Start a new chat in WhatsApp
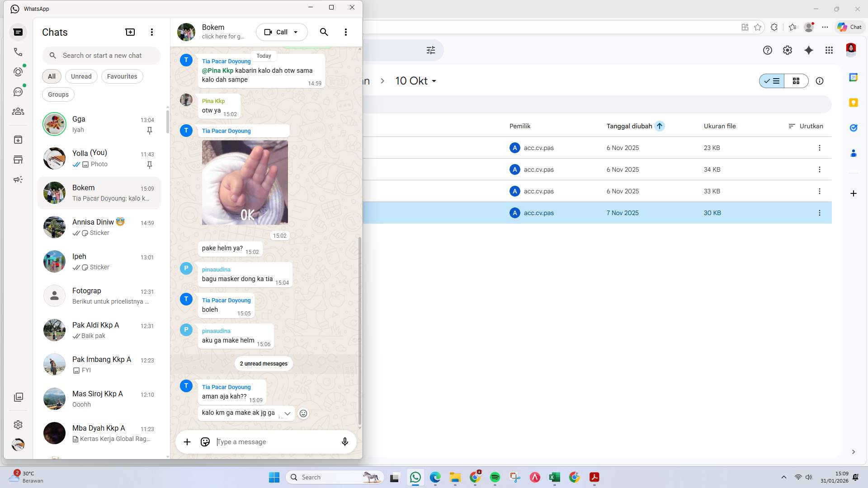This screenshot has width=868, height=488. pos(130,32)
